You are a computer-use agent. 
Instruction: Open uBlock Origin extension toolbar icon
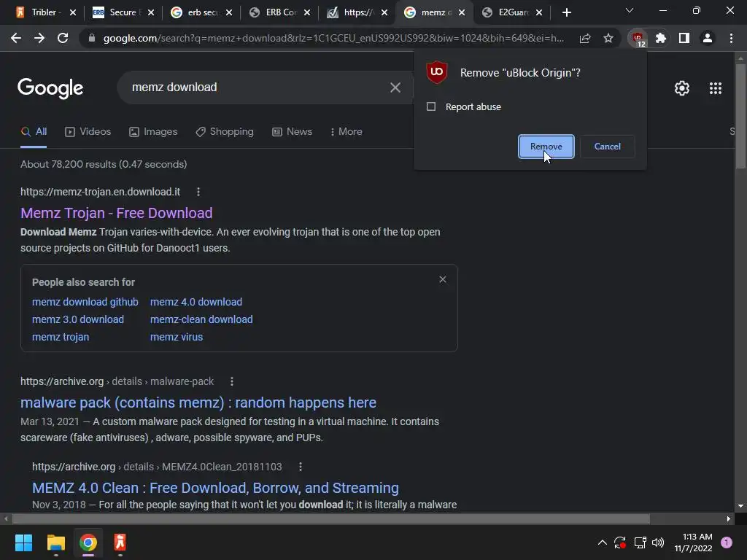pyautogui.click(x=638, y=38)
